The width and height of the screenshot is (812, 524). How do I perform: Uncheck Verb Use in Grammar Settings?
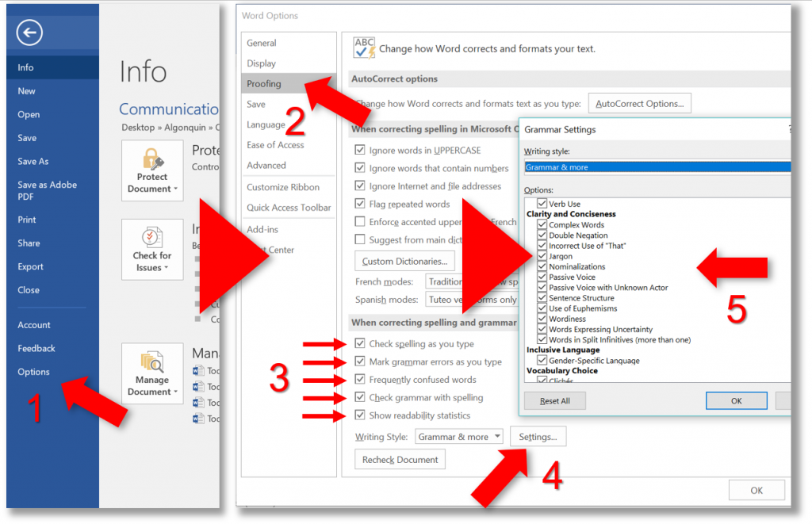pos(542,204)
